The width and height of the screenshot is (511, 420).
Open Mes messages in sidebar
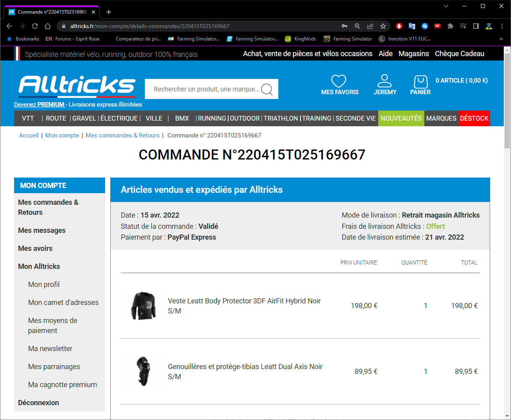pyautogui.click(x=42, y=230)
